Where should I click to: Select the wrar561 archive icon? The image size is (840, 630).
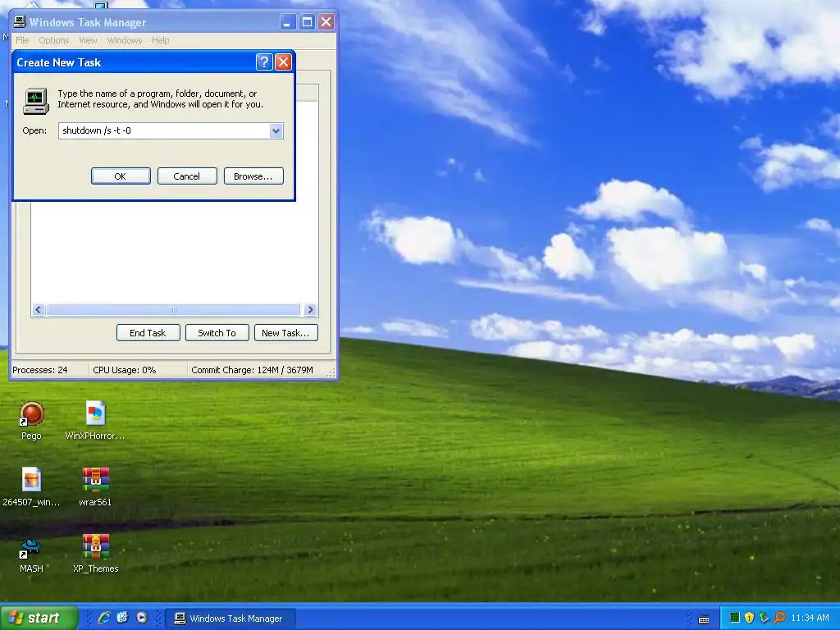coord(95,479)
